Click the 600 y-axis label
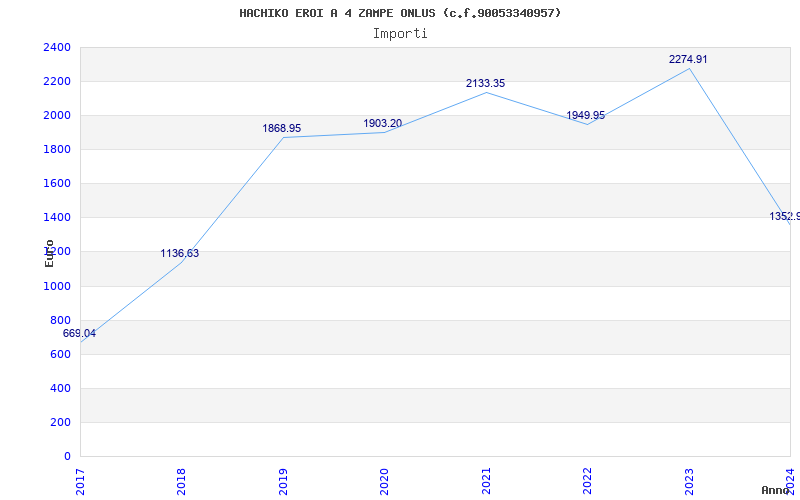The image size is (800, 500). click(61, 355)
